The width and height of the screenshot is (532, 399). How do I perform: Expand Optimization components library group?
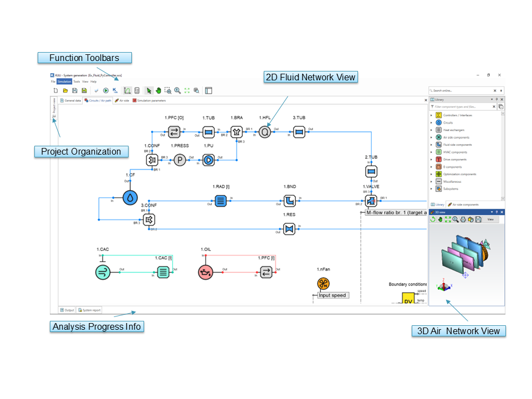tap(431, 174)
